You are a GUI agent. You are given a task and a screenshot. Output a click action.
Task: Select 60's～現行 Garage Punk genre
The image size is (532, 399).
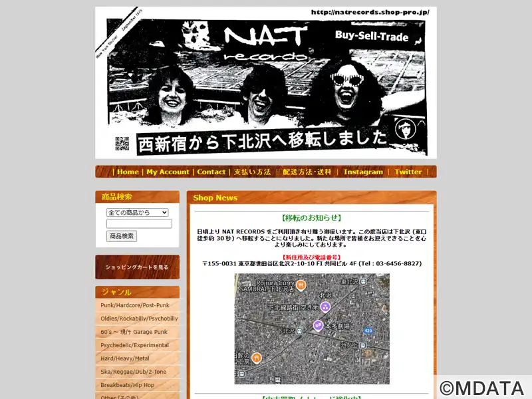[134, 332]
